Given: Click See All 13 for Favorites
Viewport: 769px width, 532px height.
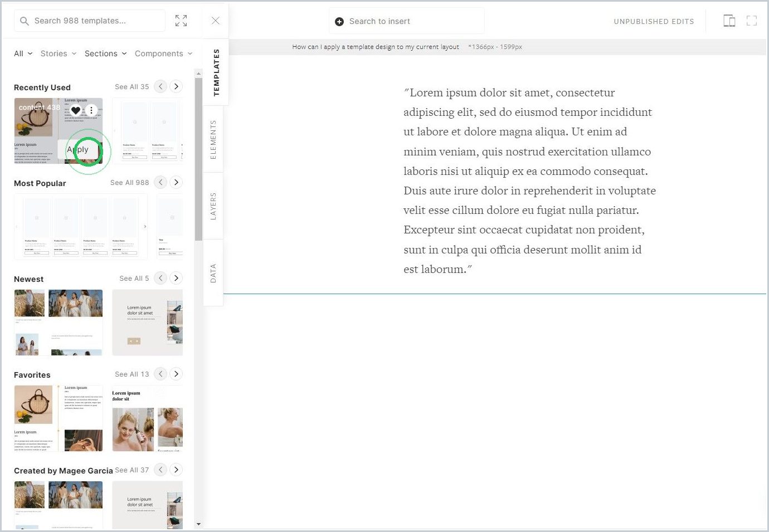Looking at the screenshot, I should (x=132, y=374).
